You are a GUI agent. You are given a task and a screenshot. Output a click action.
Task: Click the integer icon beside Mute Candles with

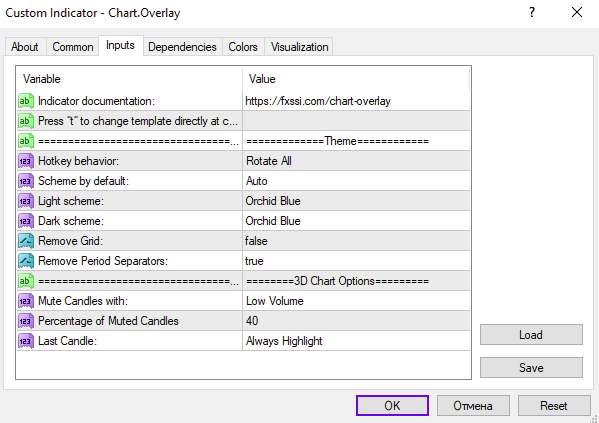click(x=26, y=301)
